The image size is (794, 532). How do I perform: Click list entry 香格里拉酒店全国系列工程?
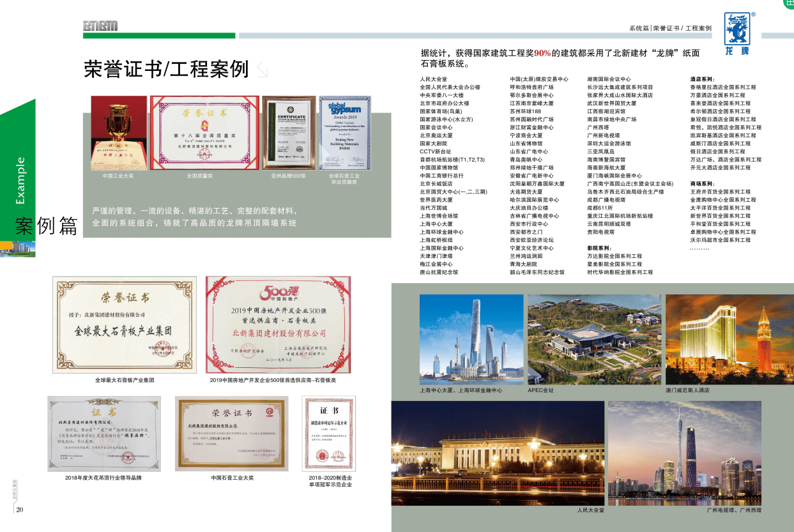tap(723, 87)
